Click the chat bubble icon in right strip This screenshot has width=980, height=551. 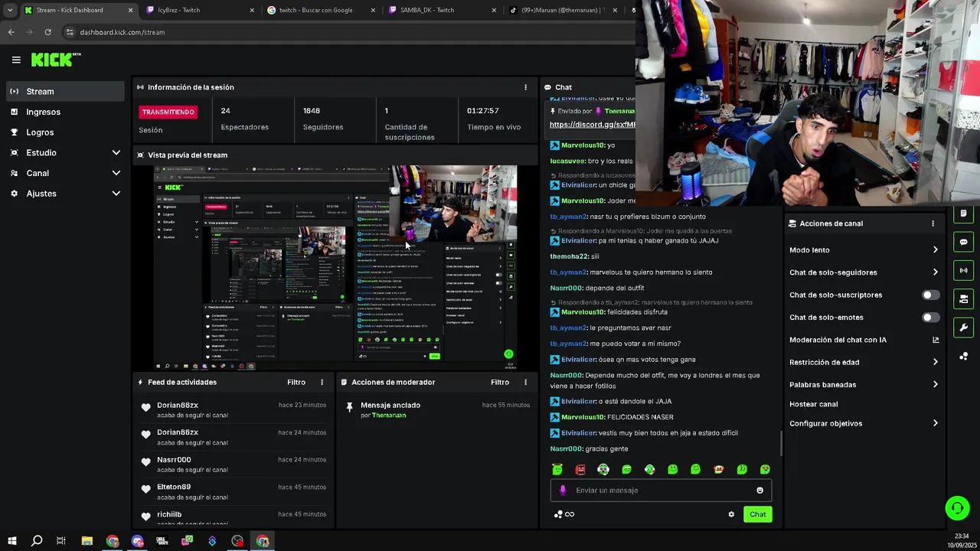pos(963,242)
